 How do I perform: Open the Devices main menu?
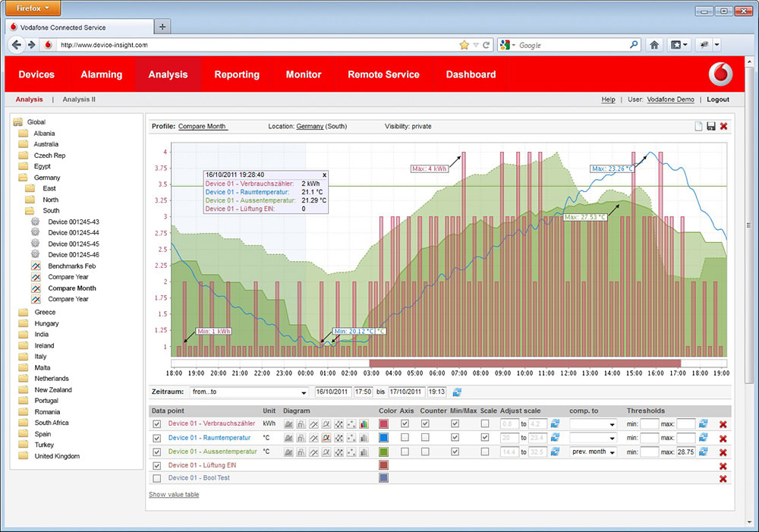pyautogui.click(x=36, y=74)
